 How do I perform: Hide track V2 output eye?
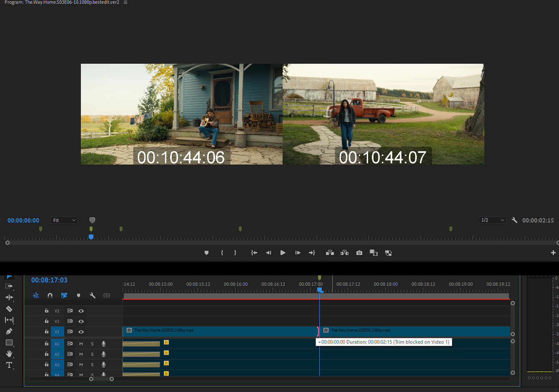[x=81, y=321]
